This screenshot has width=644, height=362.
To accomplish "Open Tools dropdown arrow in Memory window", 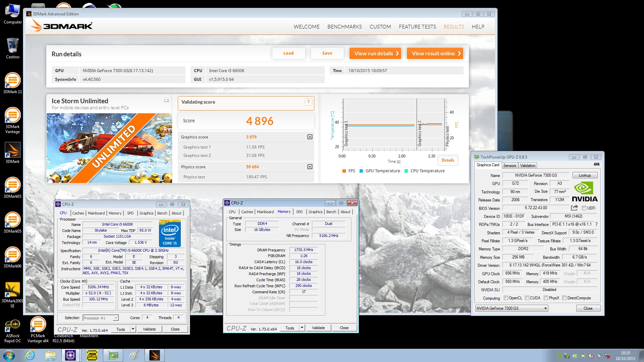I will tap(302, 328).
